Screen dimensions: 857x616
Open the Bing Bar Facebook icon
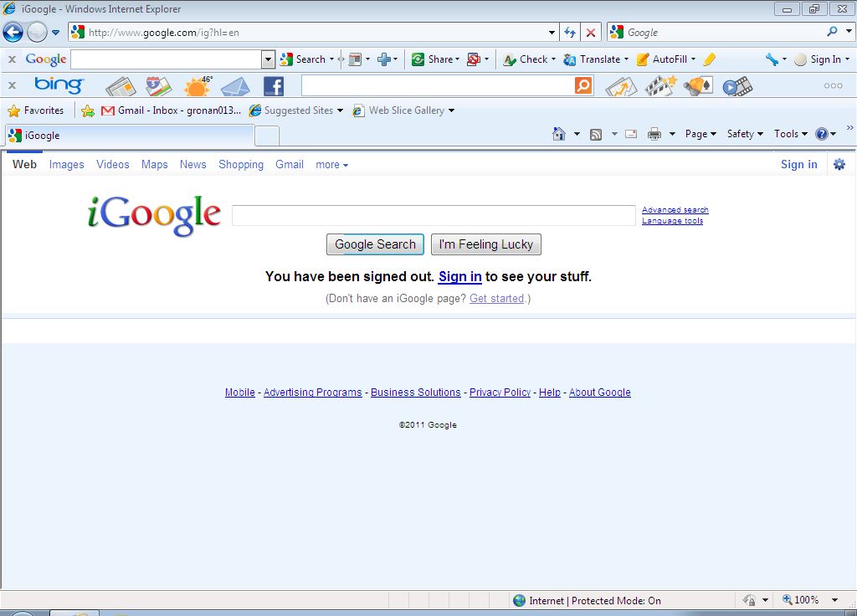274,86
